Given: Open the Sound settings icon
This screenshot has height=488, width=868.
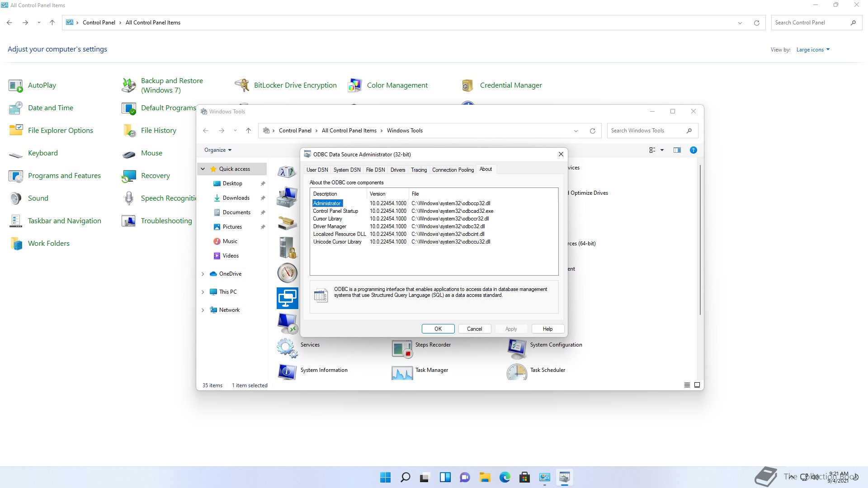Looking at the screenshot, I should pos(16,198).
